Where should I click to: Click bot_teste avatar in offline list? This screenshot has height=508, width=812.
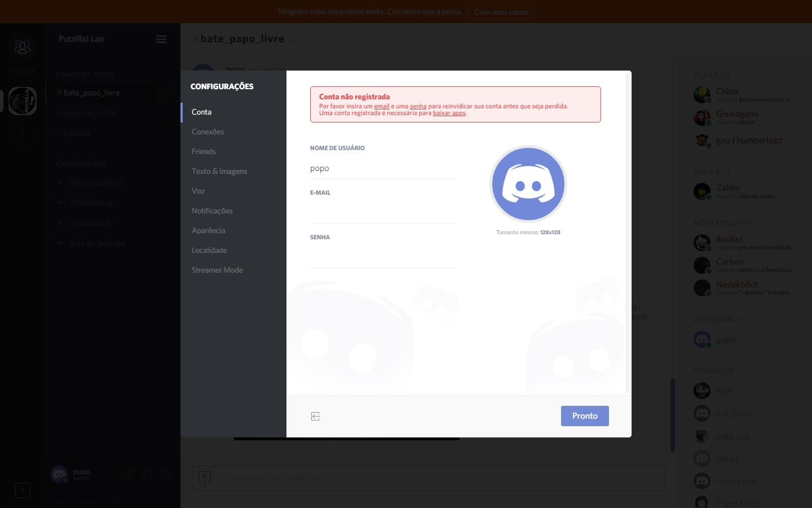pos(702,413)
